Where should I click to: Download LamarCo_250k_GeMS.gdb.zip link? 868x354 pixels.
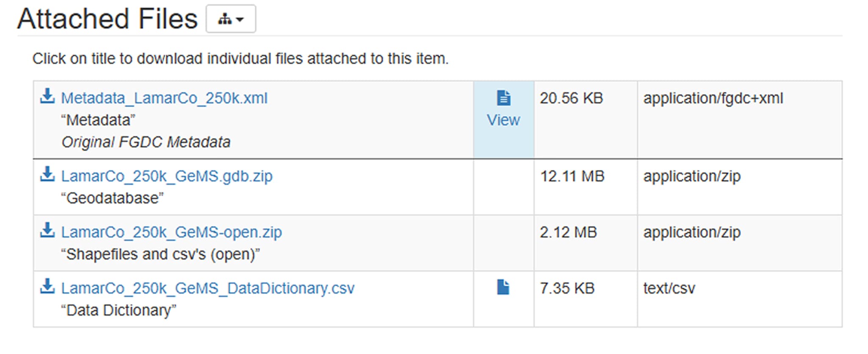click(x=167, y=176)
